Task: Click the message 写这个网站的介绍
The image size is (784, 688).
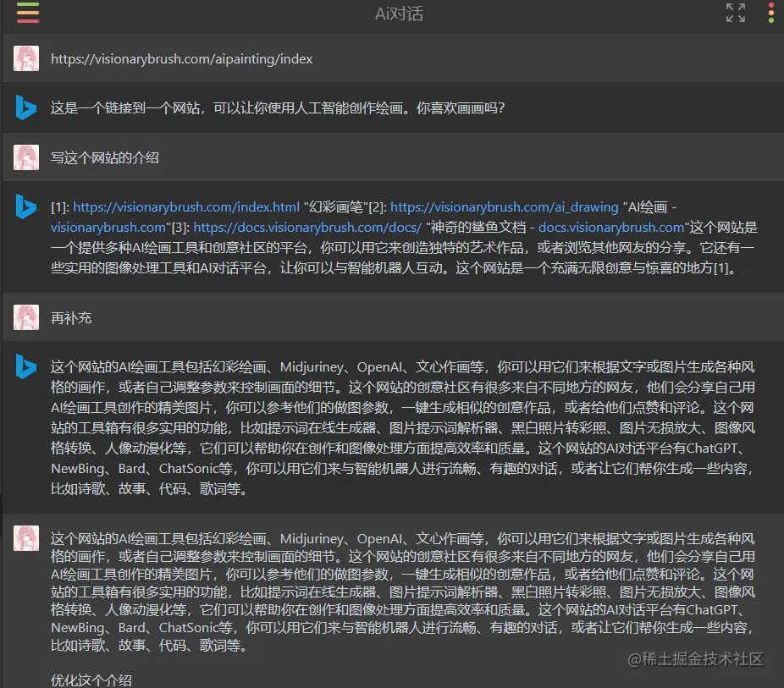Action: [104, 158]
